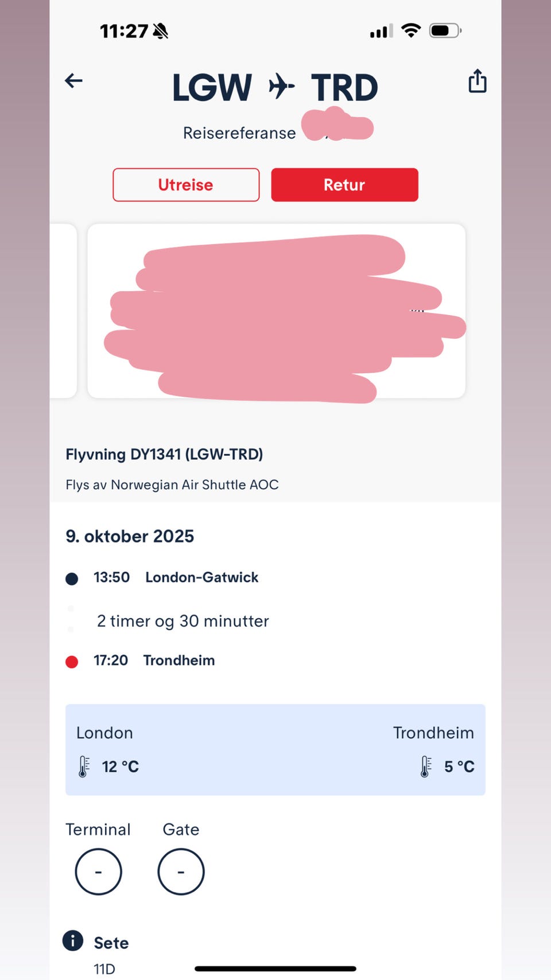This screenshot has width=551, height=980.
Task: Tap the silent mode bell icon
Action: coord(161,31)
